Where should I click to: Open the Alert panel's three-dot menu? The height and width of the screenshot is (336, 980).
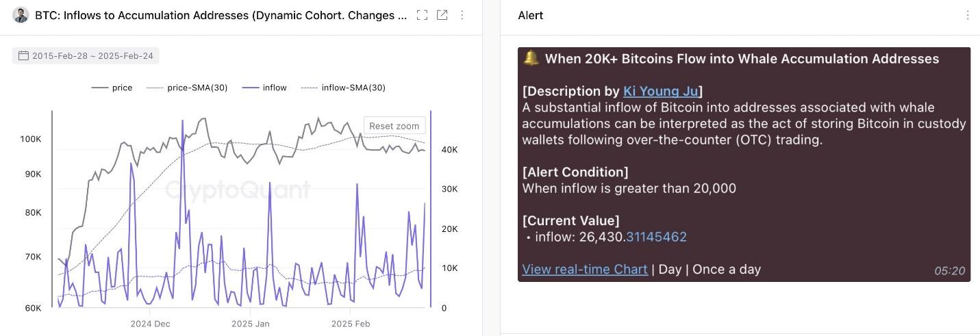pos(968,15)
